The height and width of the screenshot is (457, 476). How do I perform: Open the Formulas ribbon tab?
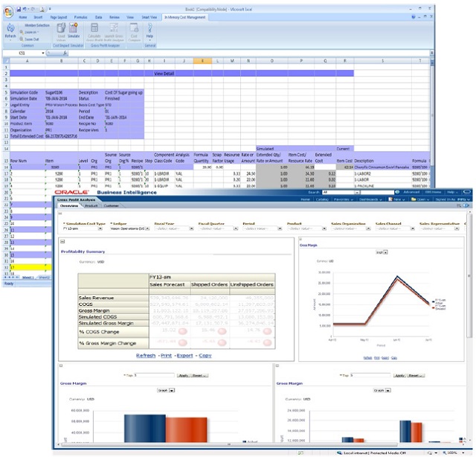point(80,17)
